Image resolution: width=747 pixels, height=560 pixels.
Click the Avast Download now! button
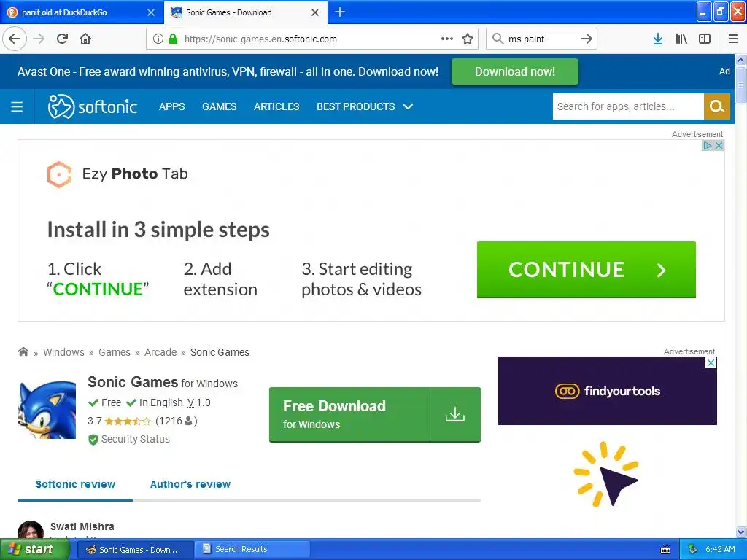514,72
